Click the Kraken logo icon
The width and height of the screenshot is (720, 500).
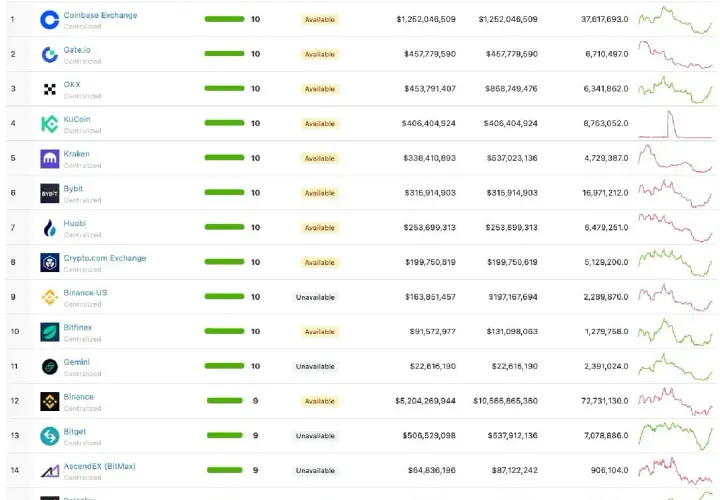pos(50,159)
